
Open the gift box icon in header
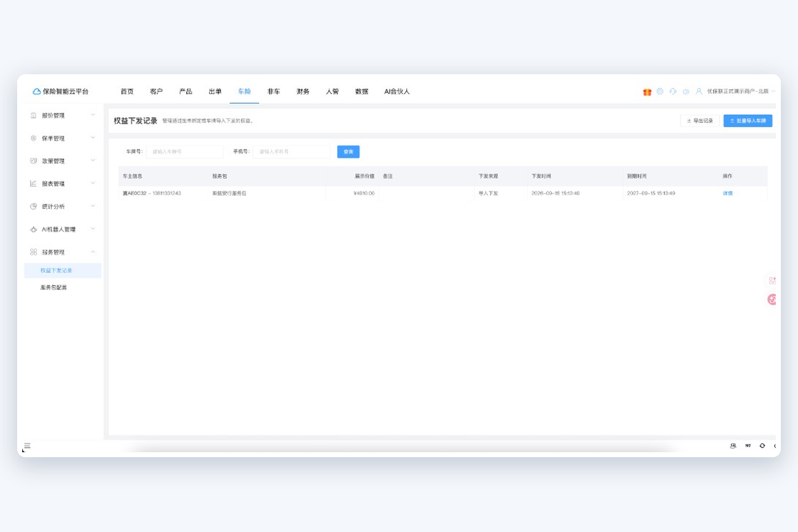(647, 92)
